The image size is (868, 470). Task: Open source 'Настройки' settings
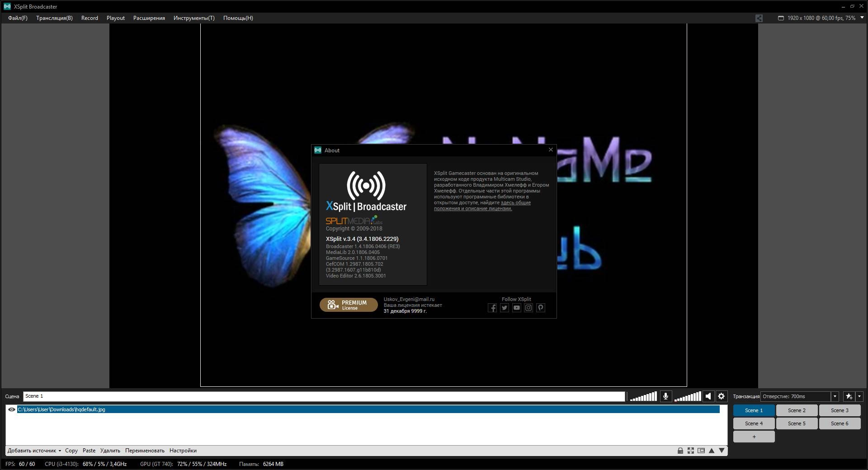(183, 451)
